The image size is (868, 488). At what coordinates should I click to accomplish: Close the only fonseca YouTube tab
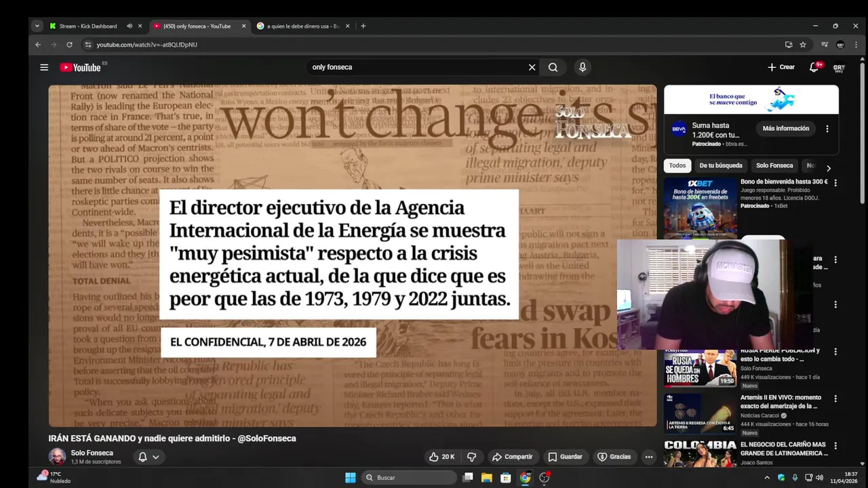243,26
